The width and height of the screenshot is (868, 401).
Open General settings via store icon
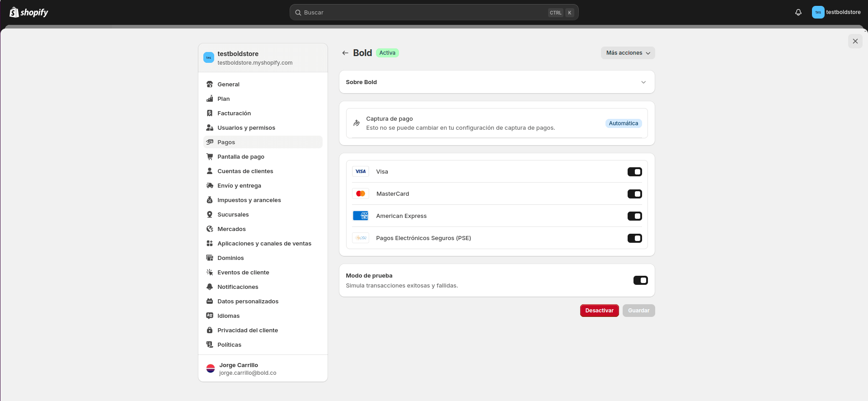(x=210, y=85)
